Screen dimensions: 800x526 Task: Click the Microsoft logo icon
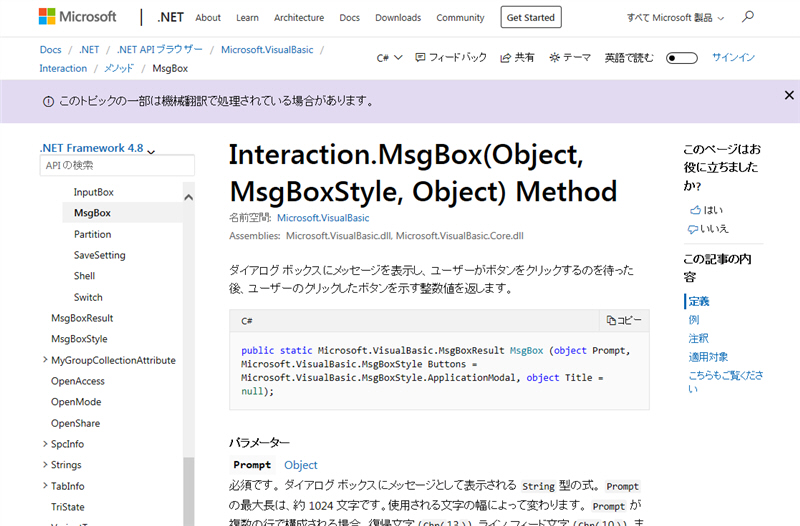click(49, 17)
